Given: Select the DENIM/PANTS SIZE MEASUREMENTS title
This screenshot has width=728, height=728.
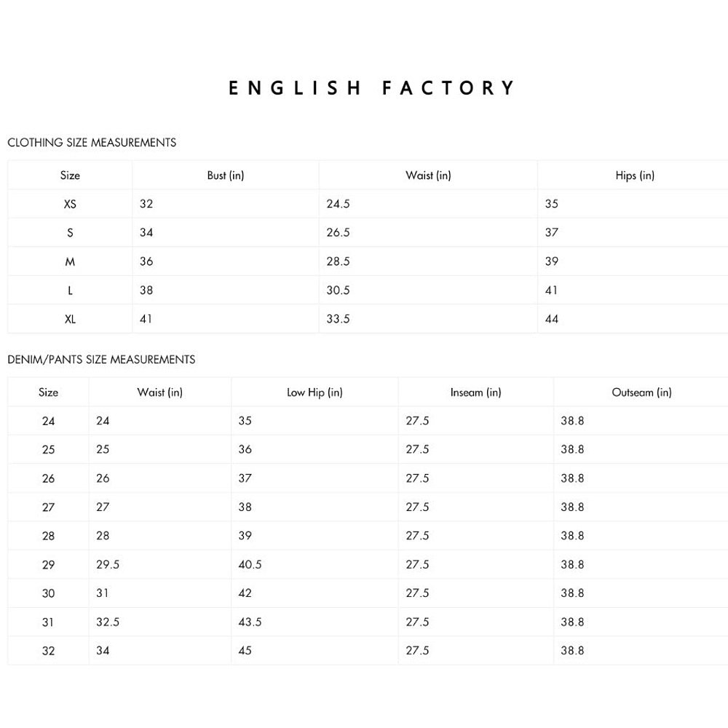Looking at the screenshot, I should [x=101, y=360].
